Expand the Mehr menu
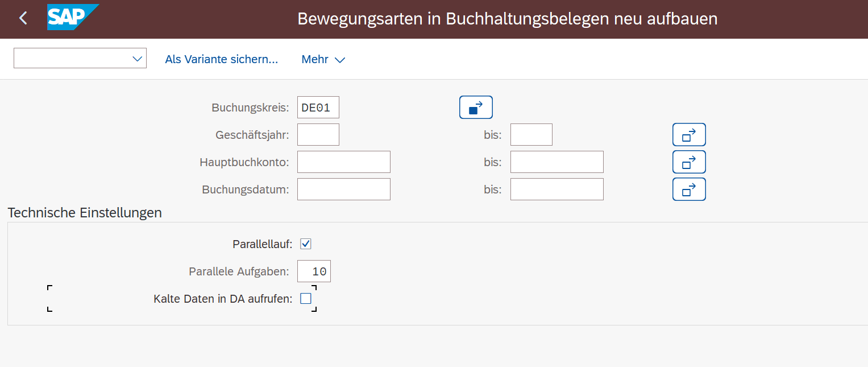Viewport: 868px width, 367px height. click(323, 59)
